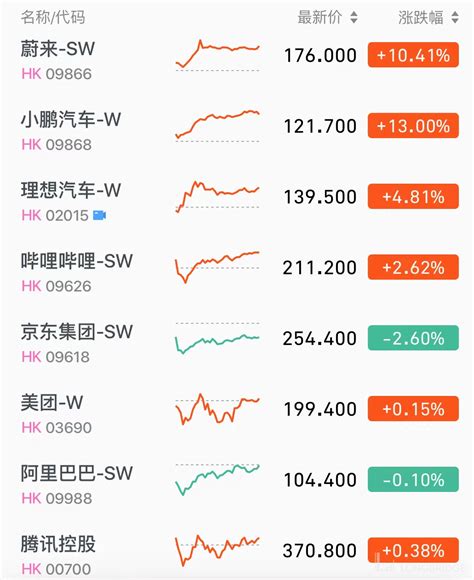Screen dimensions: 474x580
Task: Open the 理想汽车-W stock row
Action: (x=237, y=197)
